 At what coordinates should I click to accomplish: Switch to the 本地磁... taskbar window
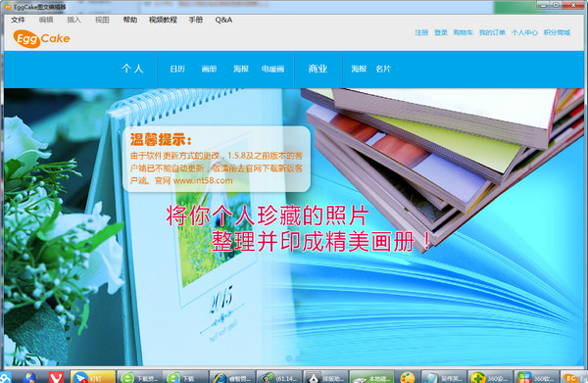[371, 377]
